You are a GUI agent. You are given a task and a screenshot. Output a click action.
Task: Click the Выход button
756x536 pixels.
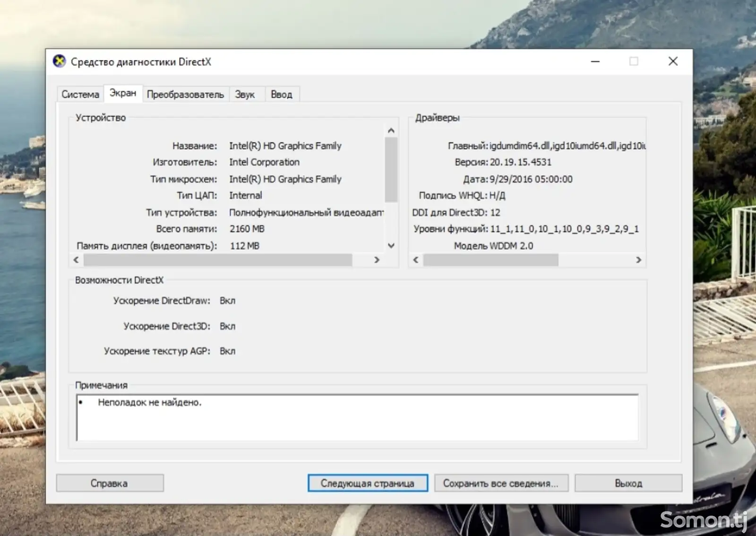coord(628,483)
